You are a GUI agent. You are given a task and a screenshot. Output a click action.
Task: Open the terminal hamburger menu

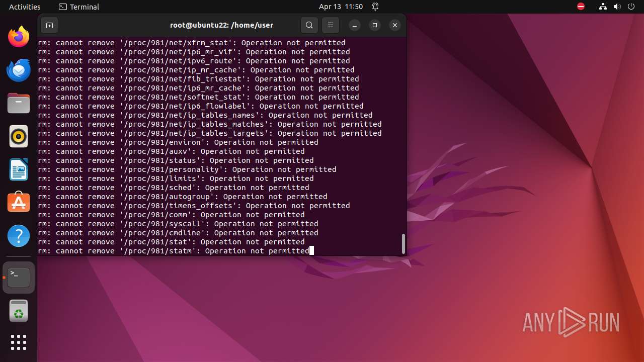(331, 25)
